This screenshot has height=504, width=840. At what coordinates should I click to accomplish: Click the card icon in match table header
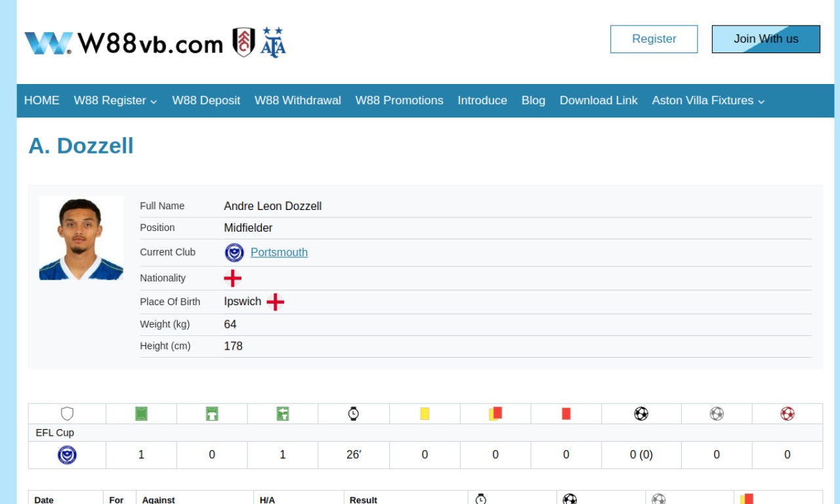click(x=747, y=499)
